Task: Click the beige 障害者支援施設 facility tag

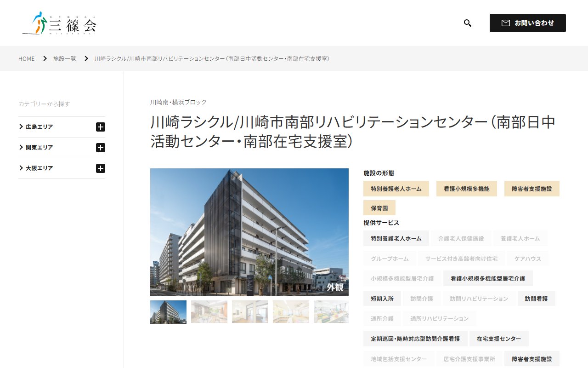Action: [532, 189]
